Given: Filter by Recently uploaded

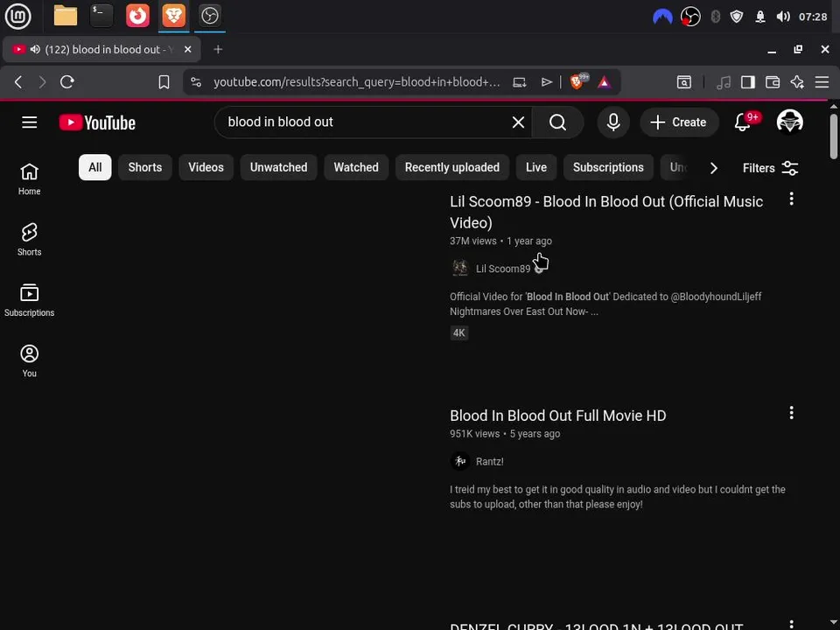Looking at the screenshot, I should (451, 167).
